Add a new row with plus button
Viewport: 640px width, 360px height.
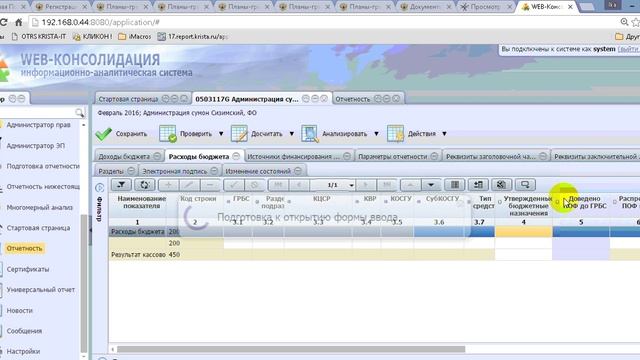(x=168, y=185)
